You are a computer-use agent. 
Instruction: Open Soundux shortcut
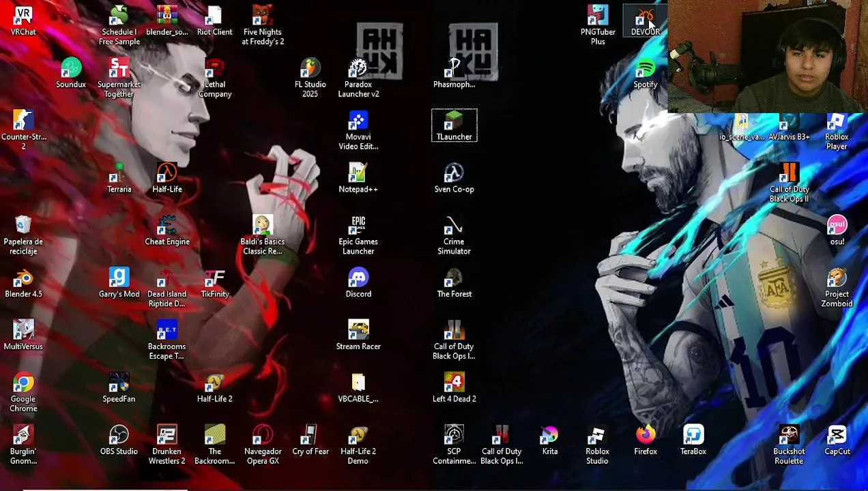(71, 74)
